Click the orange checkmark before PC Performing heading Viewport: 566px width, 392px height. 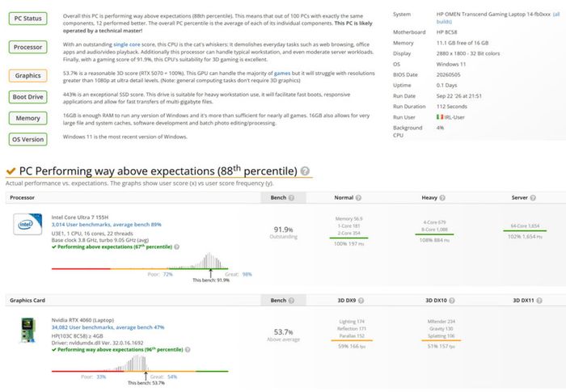pos(11,171)
